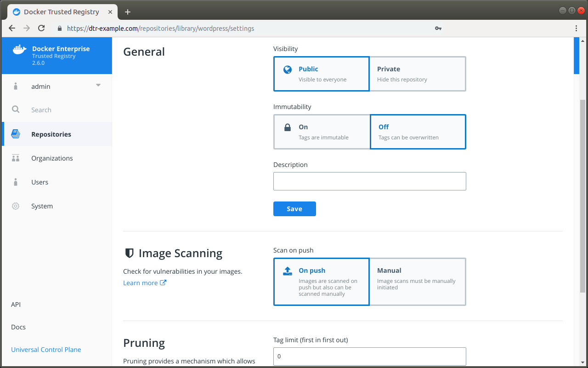Click the Docker whale logo in sidebar

19,50
